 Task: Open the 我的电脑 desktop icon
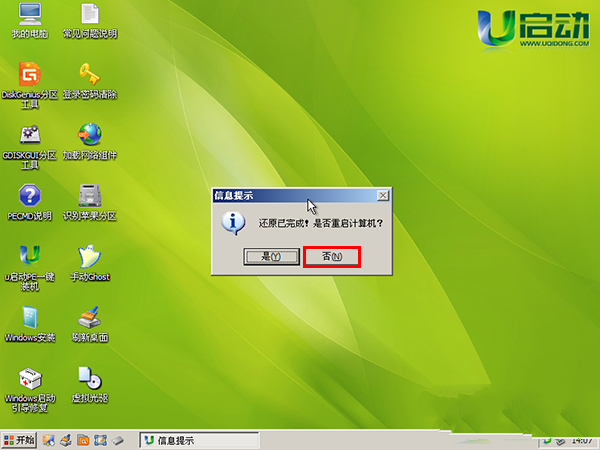click(x=31, y=17)
